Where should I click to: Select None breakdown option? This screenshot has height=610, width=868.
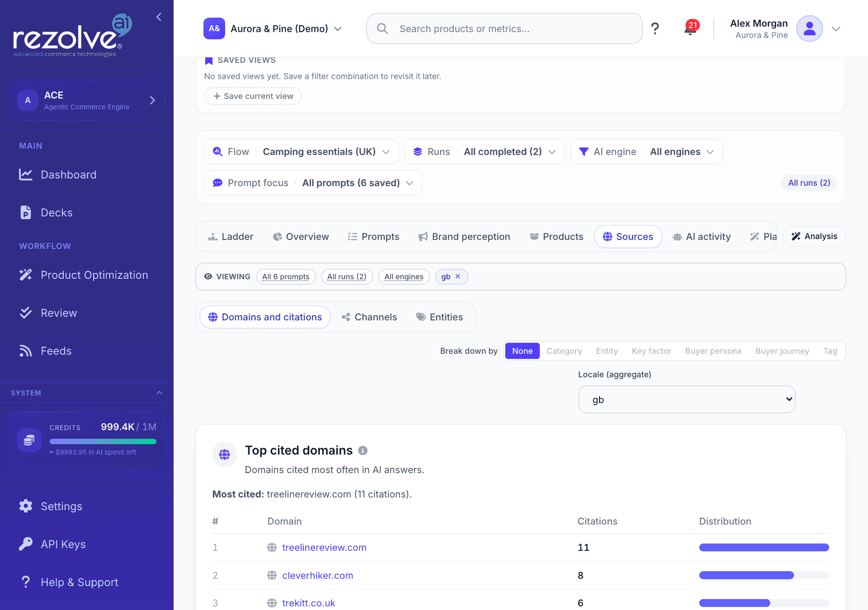tap(522, 351)
